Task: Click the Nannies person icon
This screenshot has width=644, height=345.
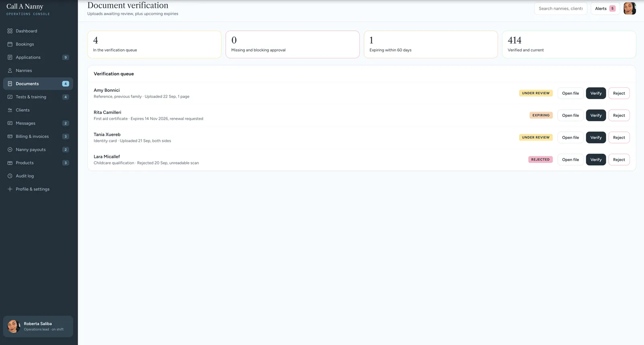Action: [x=10, y=71]
